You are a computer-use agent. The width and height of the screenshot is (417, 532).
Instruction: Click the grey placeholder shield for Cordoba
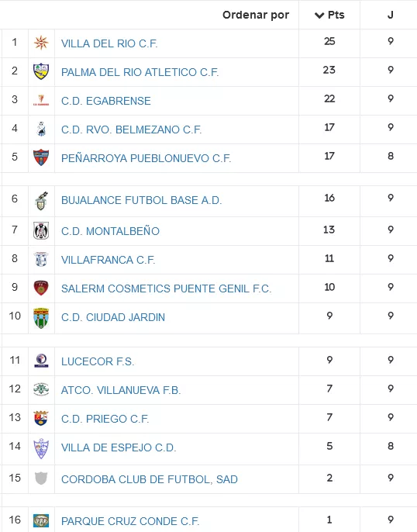pyautogui.click(x=41, y=478)
